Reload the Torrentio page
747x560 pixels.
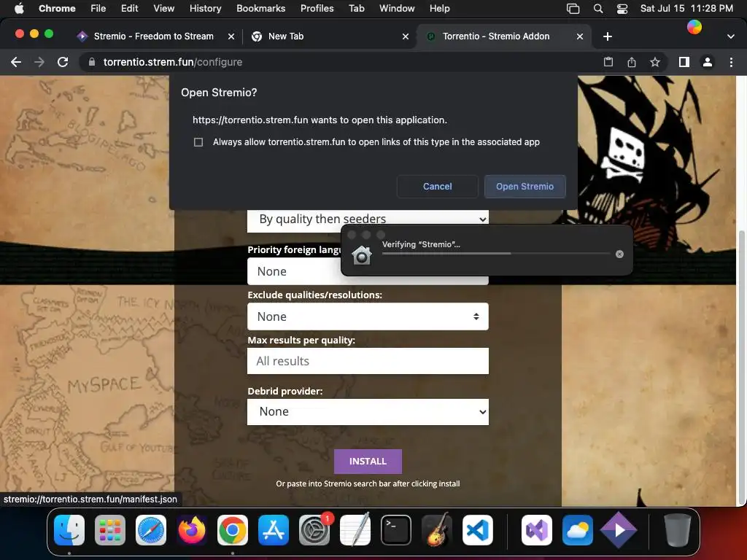click(63, 62)
